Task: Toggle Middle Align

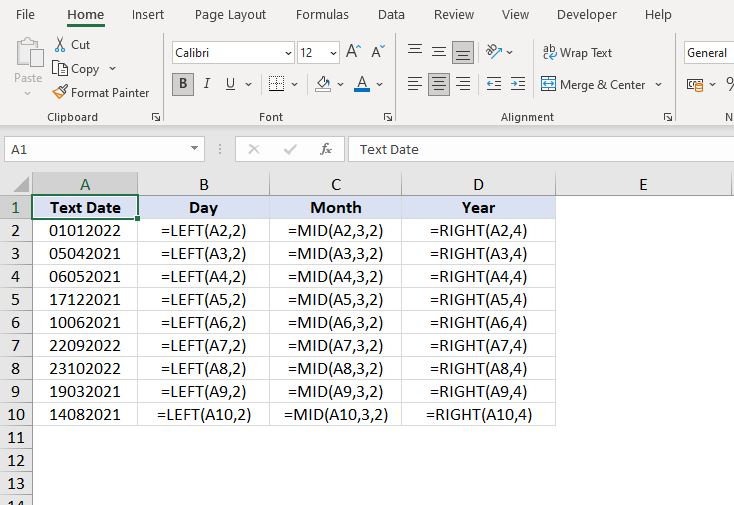Action: pos(439,51)
